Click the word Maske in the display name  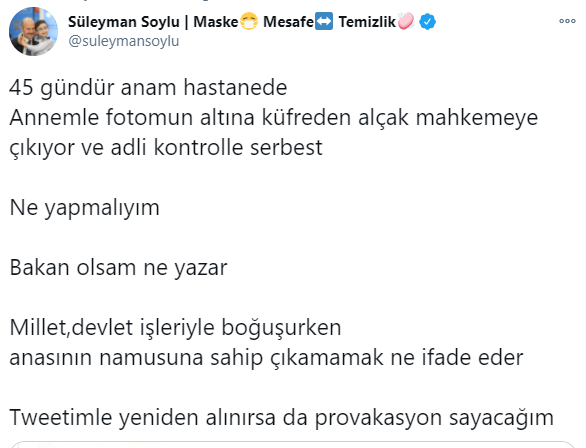[216, 22]
